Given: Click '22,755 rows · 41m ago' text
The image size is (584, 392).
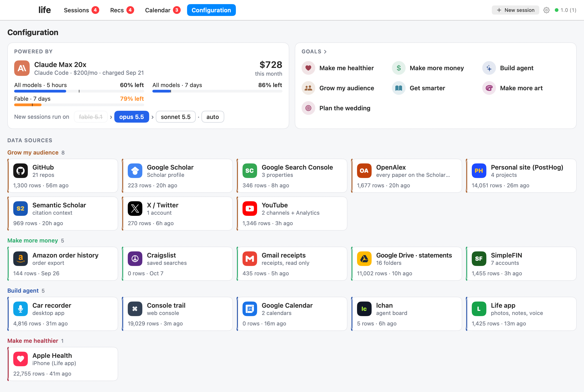Looking at the screenshot, I should [42, 374].
